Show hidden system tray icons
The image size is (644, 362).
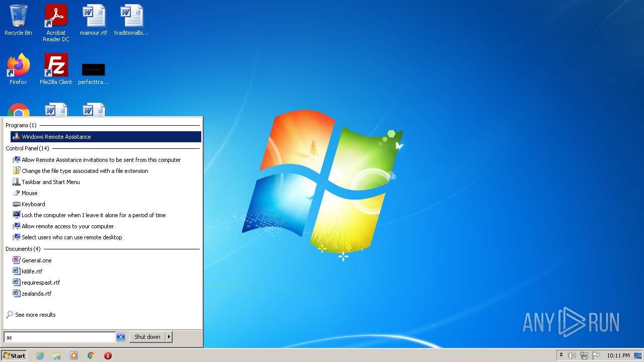pos(561,355)
